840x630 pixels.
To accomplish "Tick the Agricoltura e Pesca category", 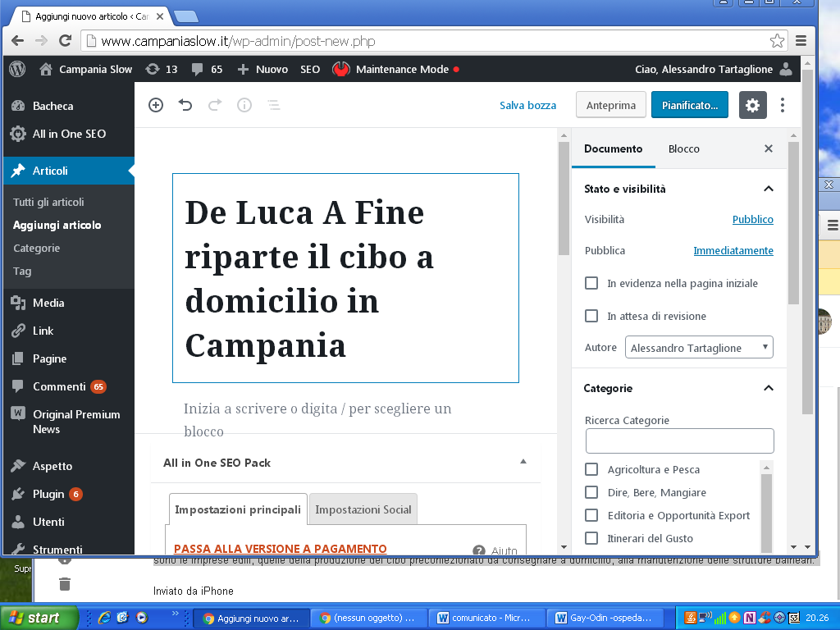I will tap(591, 469).
